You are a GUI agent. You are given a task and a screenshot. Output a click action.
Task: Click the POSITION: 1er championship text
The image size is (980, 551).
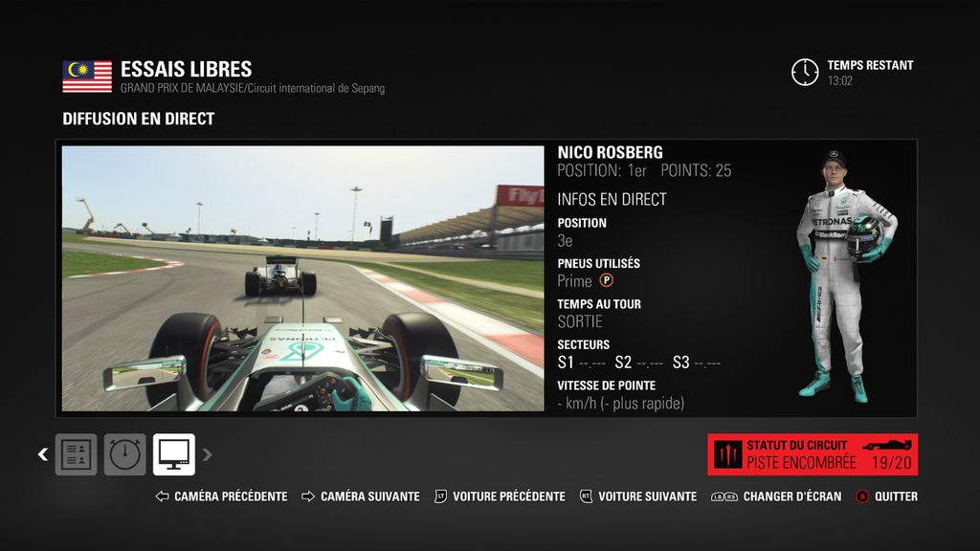(602, 170)
